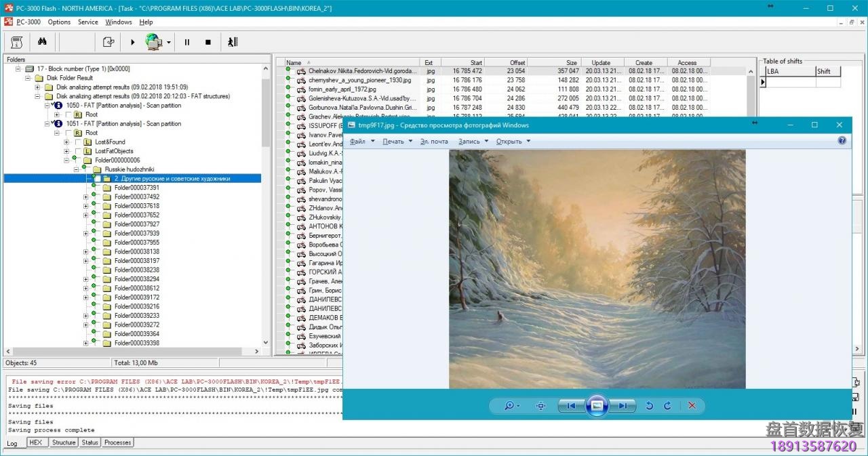Open the Файл dropdown in photo viewer
This screenshot has height=456, width=868.
(361, 142)
